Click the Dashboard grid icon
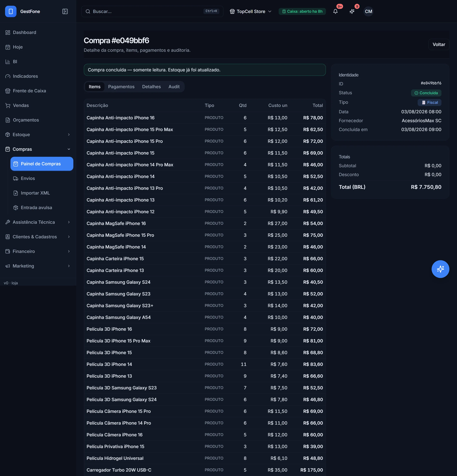The image size is (457, 476). tap(8, 33)
